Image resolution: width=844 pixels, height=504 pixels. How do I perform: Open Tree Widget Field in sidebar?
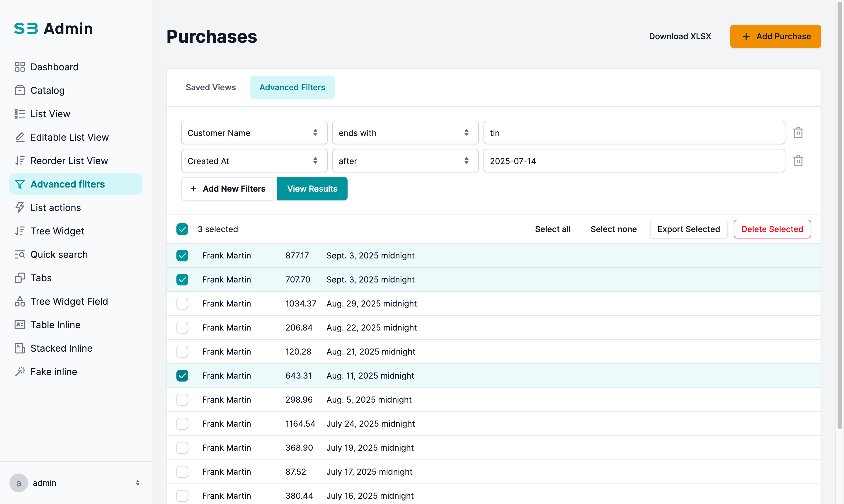click(x=69, y=301)
